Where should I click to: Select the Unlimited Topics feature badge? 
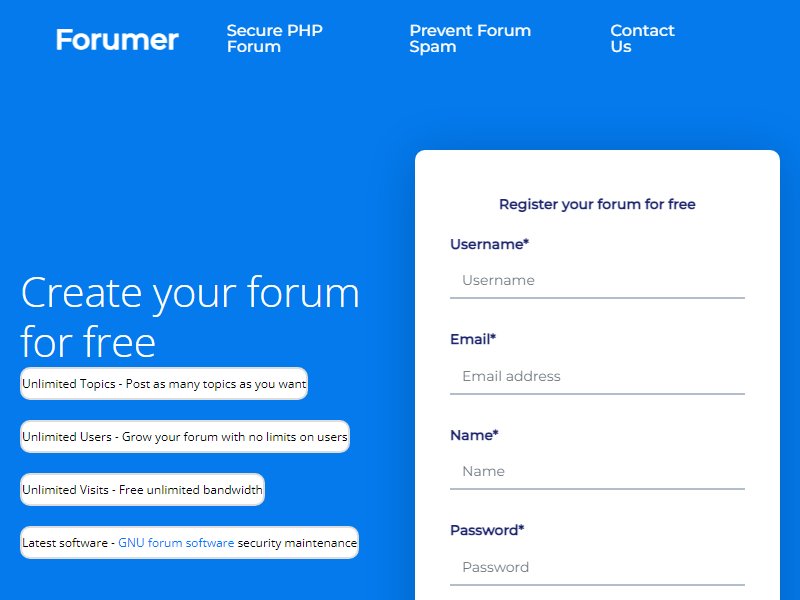pyautogui.click(x=164, y=384)
